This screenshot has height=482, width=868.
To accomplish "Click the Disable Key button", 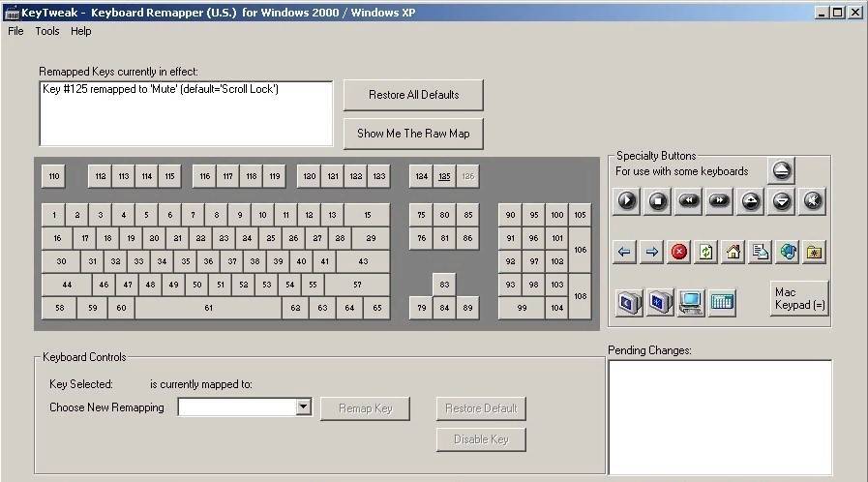I will point(481,439).
